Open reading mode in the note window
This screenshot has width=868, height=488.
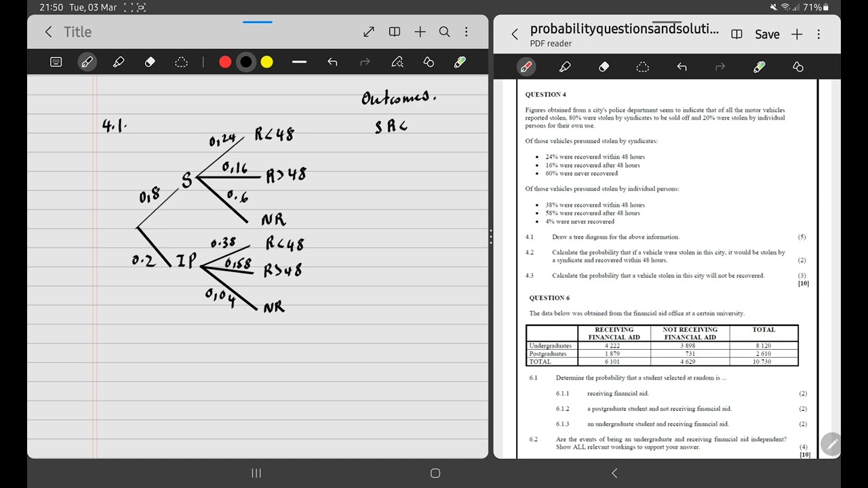coord(394,32)
